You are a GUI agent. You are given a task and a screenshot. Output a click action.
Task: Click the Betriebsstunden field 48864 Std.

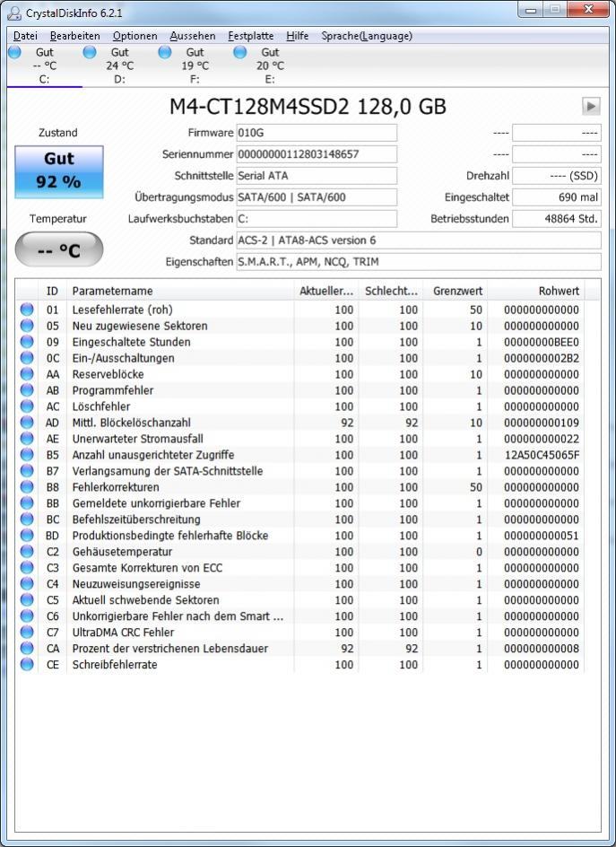coord(557,219)
